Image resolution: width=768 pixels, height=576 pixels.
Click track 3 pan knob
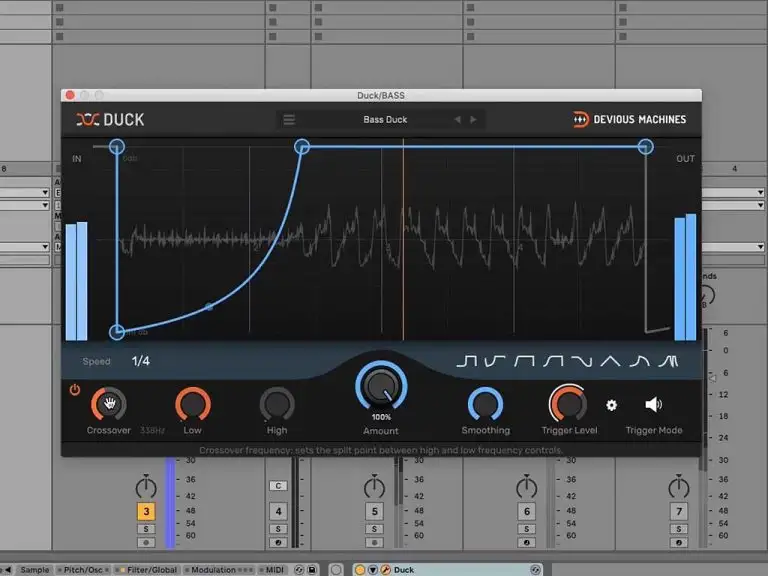tap(146, 486)
